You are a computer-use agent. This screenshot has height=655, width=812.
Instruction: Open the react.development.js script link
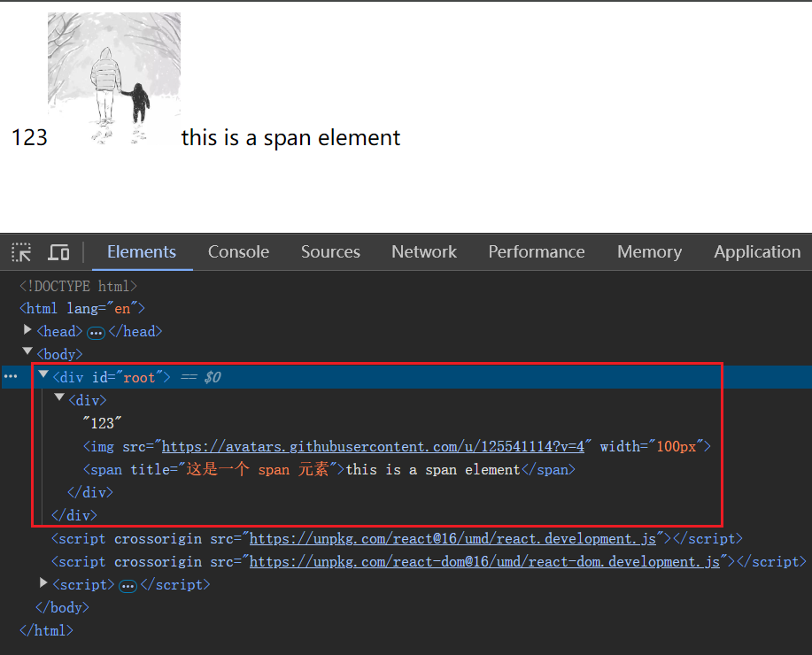pyautogui.click(x=452, y=538)
